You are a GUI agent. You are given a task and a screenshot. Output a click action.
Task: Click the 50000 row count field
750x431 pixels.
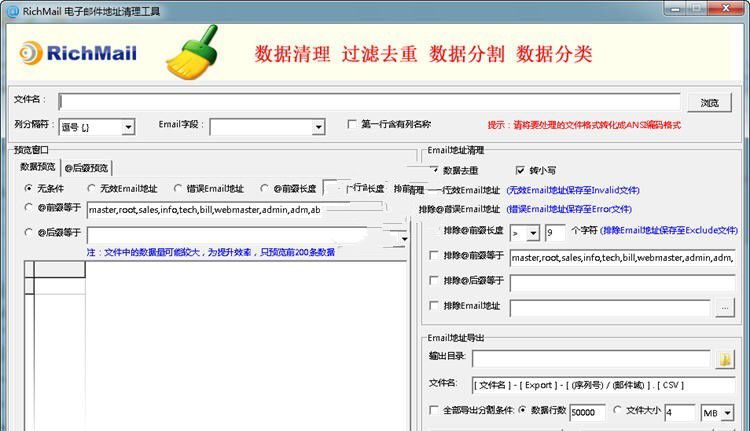coord(587,413)
